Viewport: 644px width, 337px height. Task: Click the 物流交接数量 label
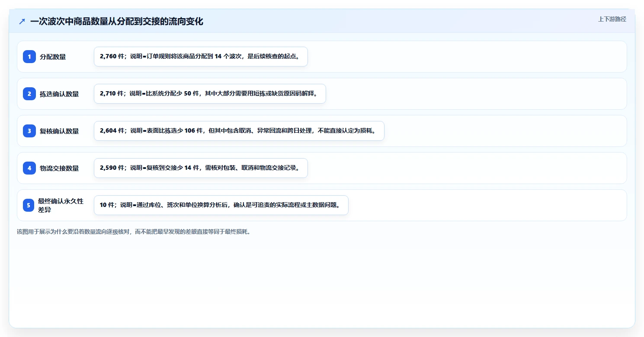(59, 168)
